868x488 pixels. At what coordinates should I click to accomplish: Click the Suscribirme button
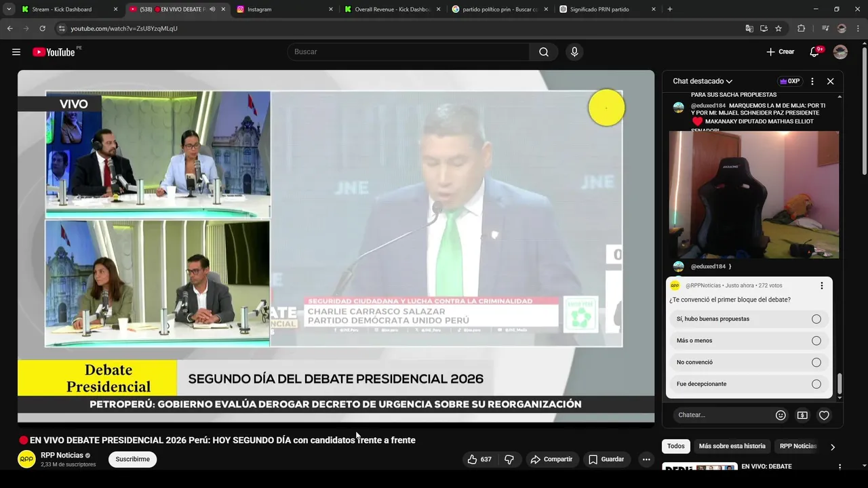(132, 460)
